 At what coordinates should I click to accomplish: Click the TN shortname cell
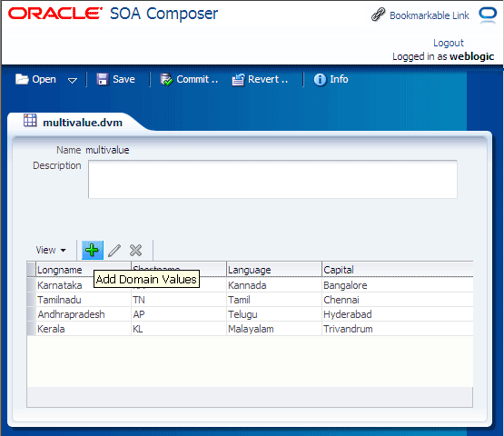(179, 300)
